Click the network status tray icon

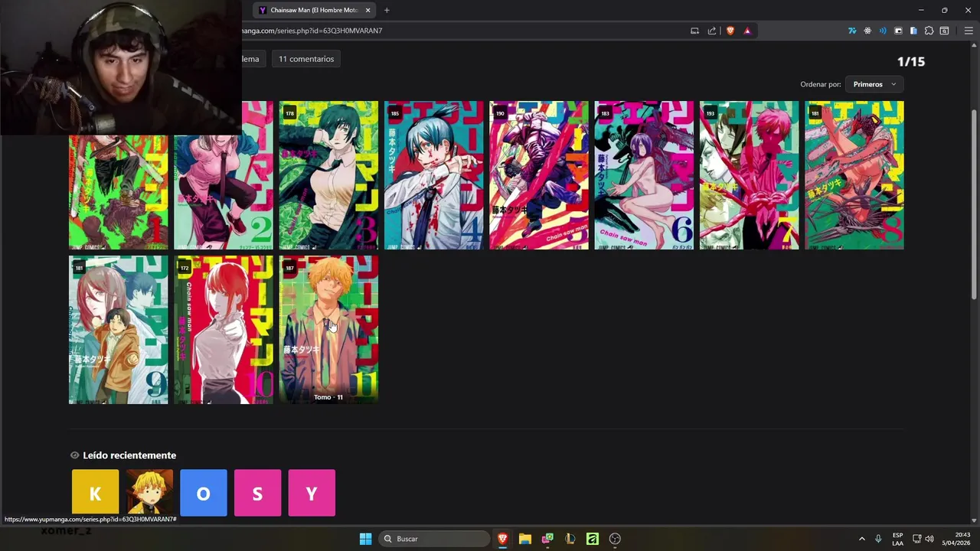[x=916, y=539]
